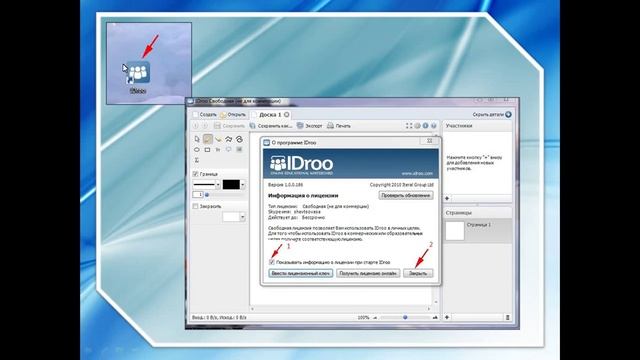Delete page using the trash icon

507,317
